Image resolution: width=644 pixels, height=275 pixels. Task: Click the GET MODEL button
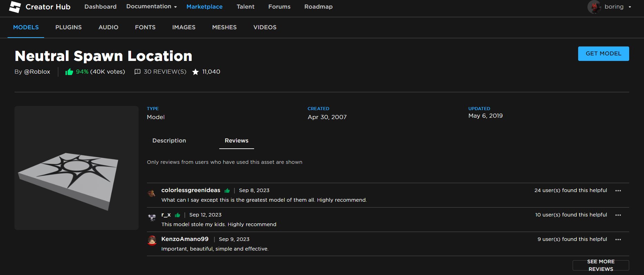(x=603, y=54)
